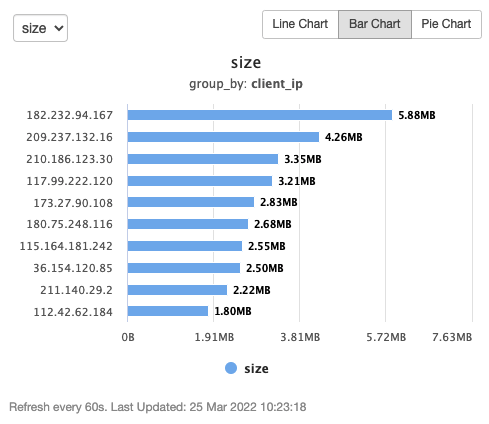The width and height of the screenshot is (489, 424).
Task: Switch to Pie Chart view
Action: coord(446,24)
